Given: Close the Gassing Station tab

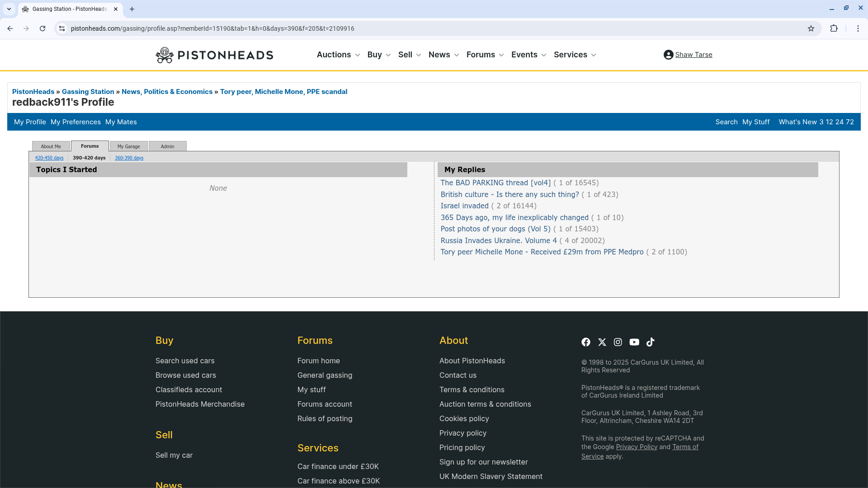Looking at the screenshot, I should pos(116,9).
